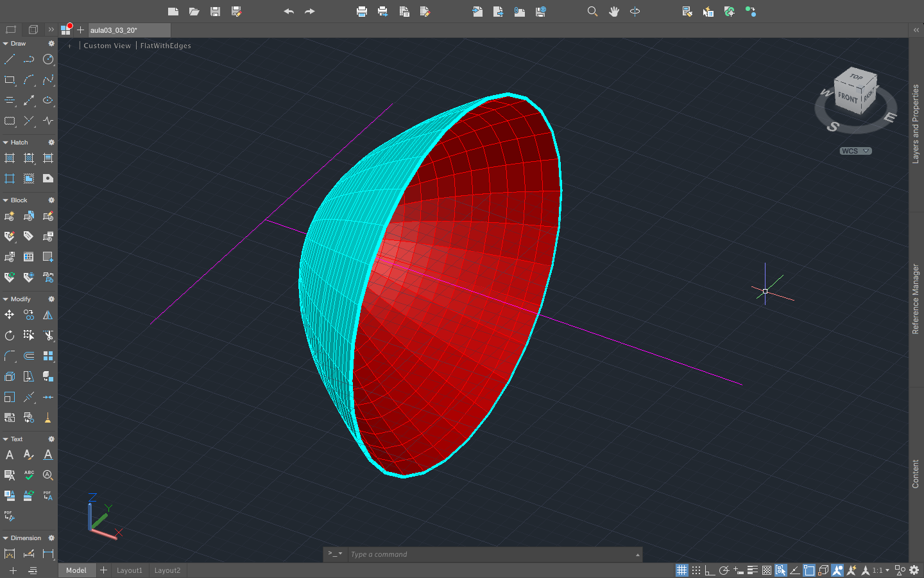The height and width of the screenshot is (578, 924).
Task: Enable Ortho mode in the status bar
Action: click(x=709, y=570)
